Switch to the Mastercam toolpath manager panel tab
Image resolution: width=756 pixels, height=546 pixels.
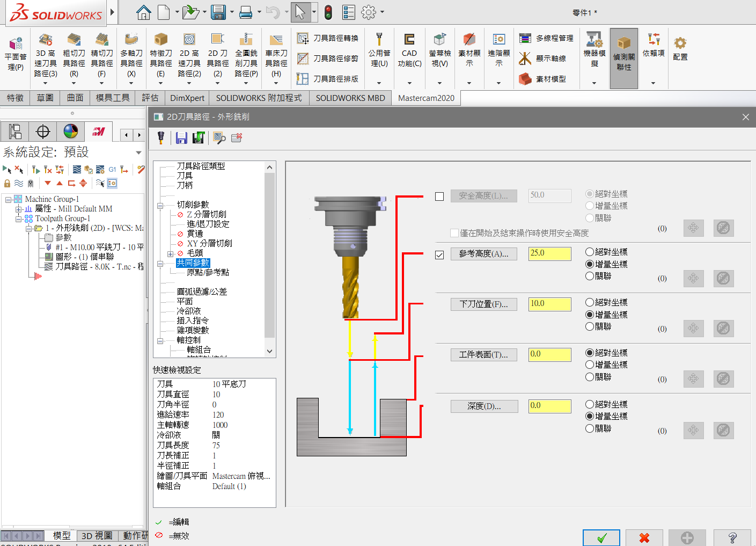99,131
